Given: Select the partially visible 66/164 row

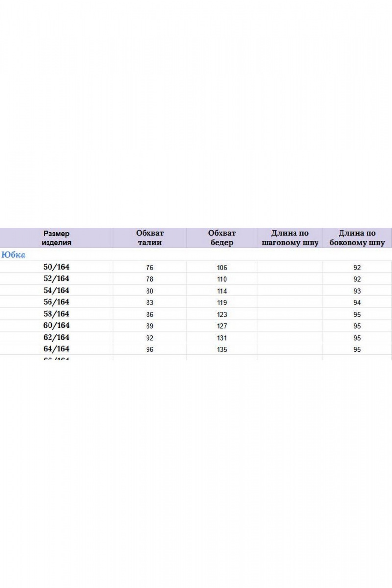Looking at the screenshot, I should click(x=56, y=359).
